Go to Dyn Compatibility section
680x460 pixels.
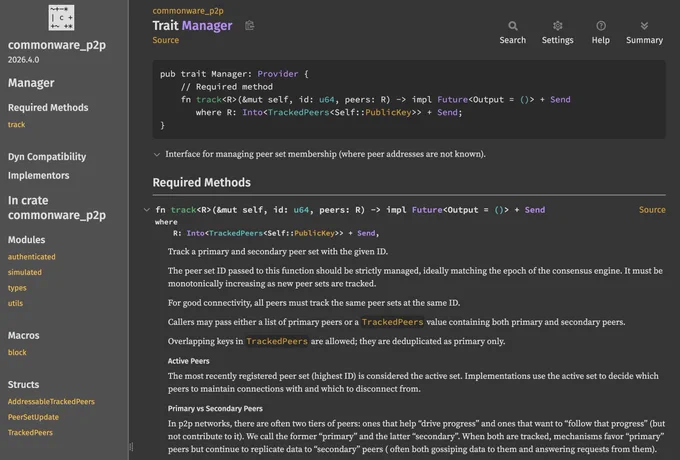click(x=47, y=157)
